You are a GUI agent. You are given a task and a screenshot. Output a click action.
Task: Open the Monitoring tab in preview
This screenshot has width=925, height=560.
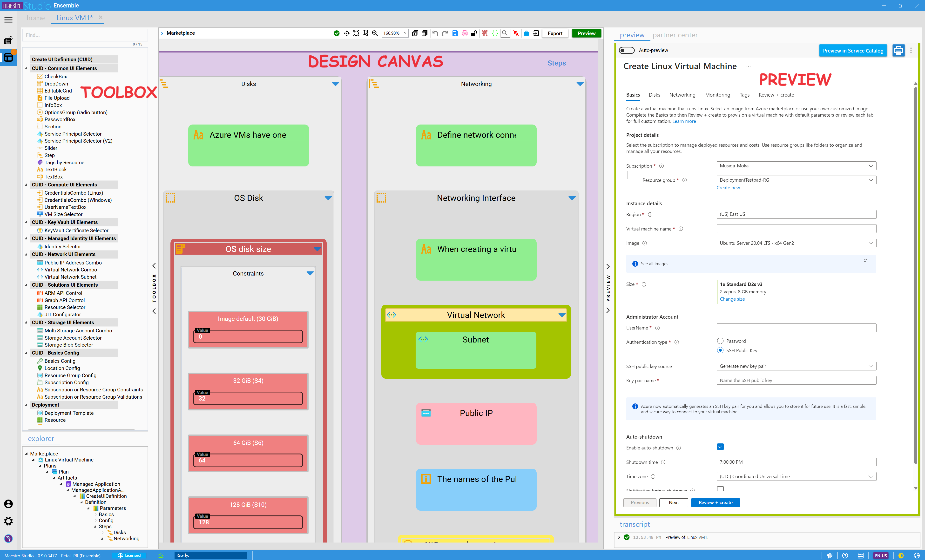point(717,95)
